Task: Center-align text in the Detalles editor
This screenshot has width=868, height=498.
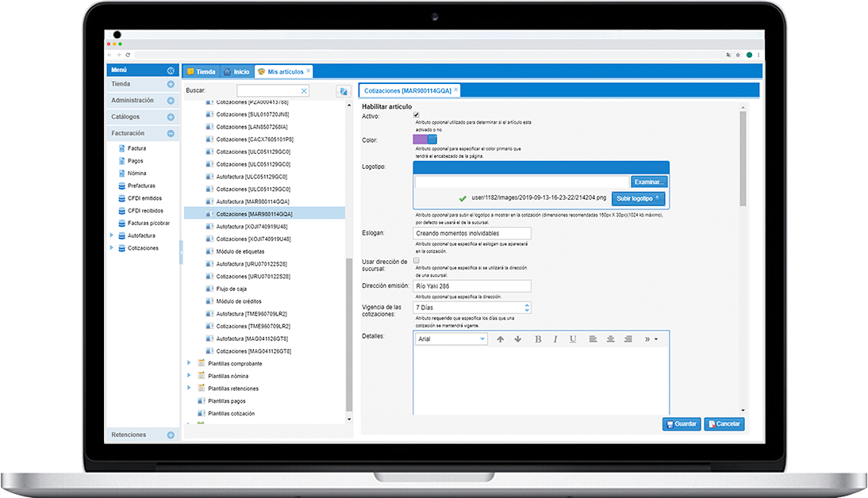Action: click(x=610, y=339)
